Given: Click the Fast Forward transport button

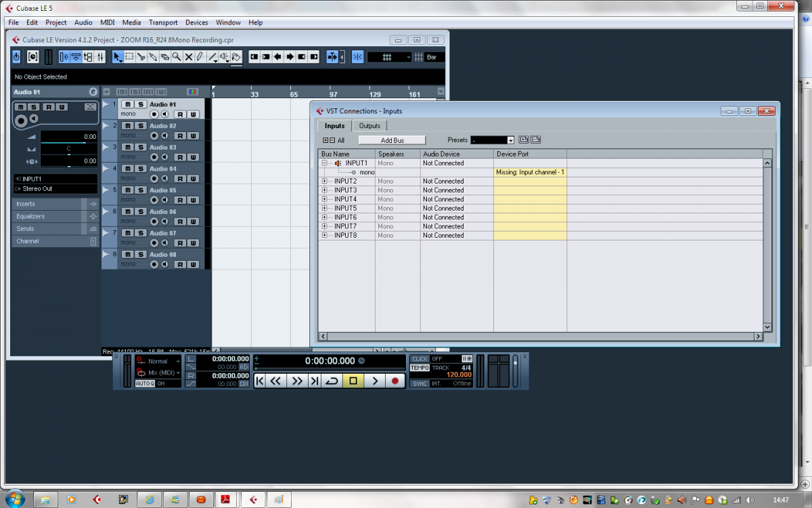Looking at the screenshot, I should (x=296, y=381).
